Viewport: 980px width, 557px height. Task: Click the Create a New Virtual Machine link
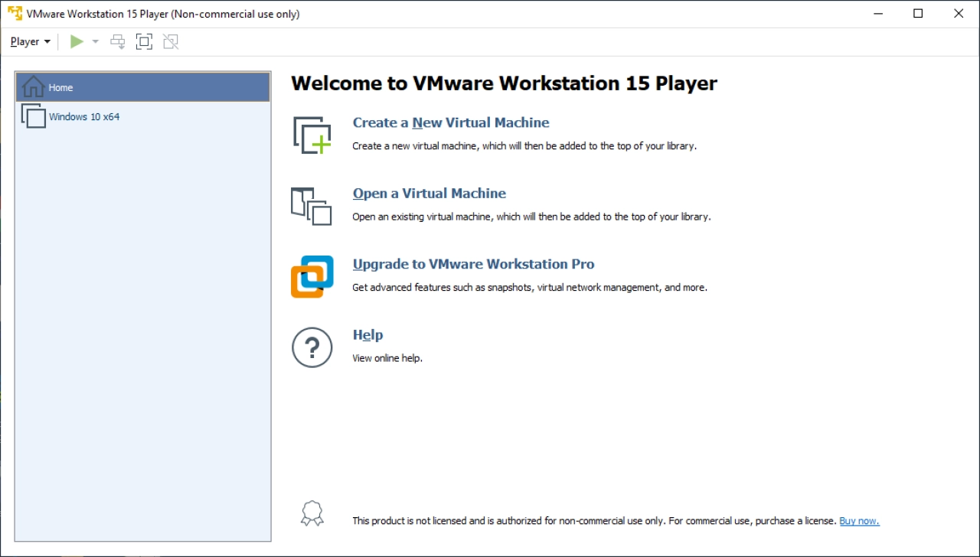451,122
